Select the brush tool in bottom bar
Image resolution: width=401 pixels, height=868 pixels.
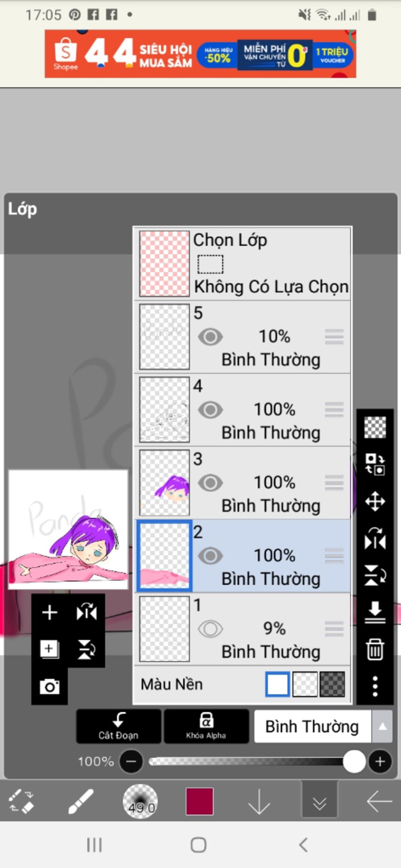[x=81, y=801]
